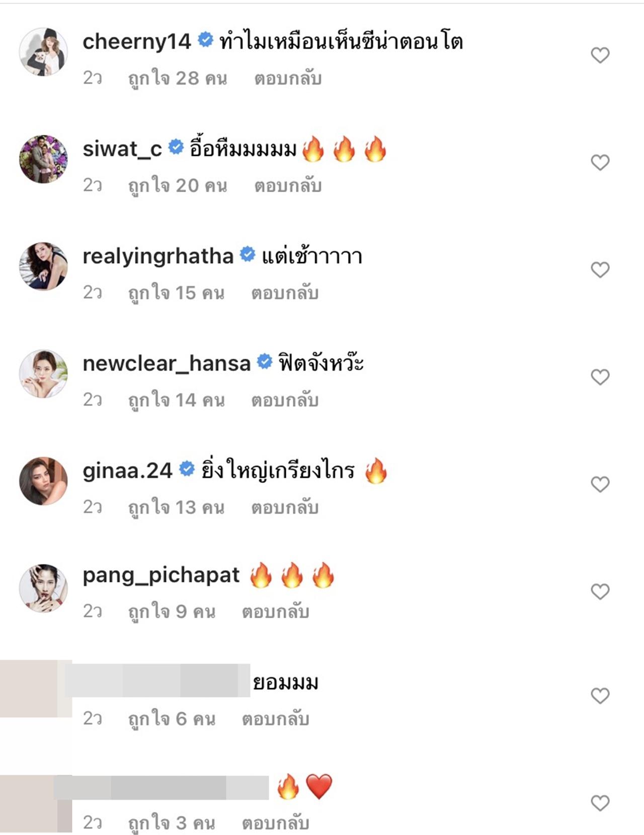This screenshot has height=835, width=644.
Task: Open the siwat_c username link
Action: click(x=122, y=149)
